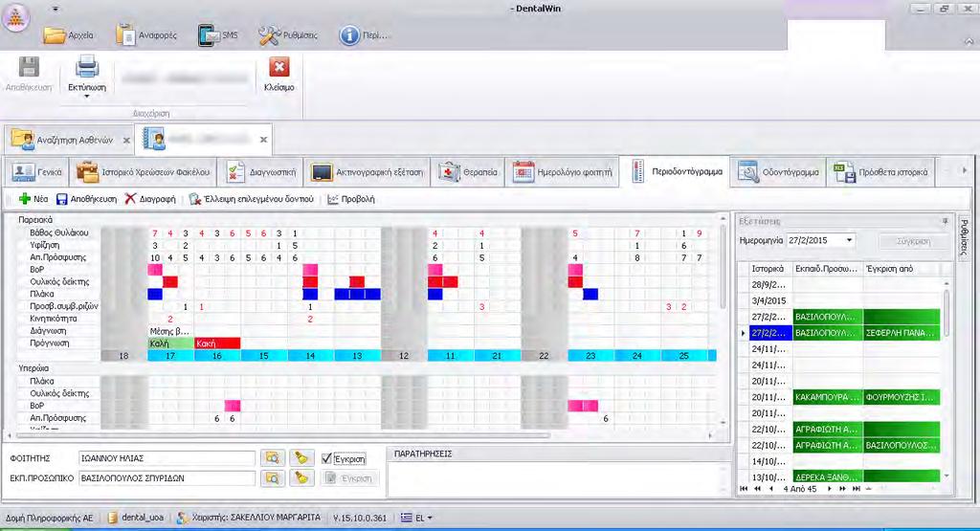
Task: Click the Έγκριση button beside ΕΚΠ.ΠΡΟΣΩΠΙΚΟ
Action: (349, 478)
